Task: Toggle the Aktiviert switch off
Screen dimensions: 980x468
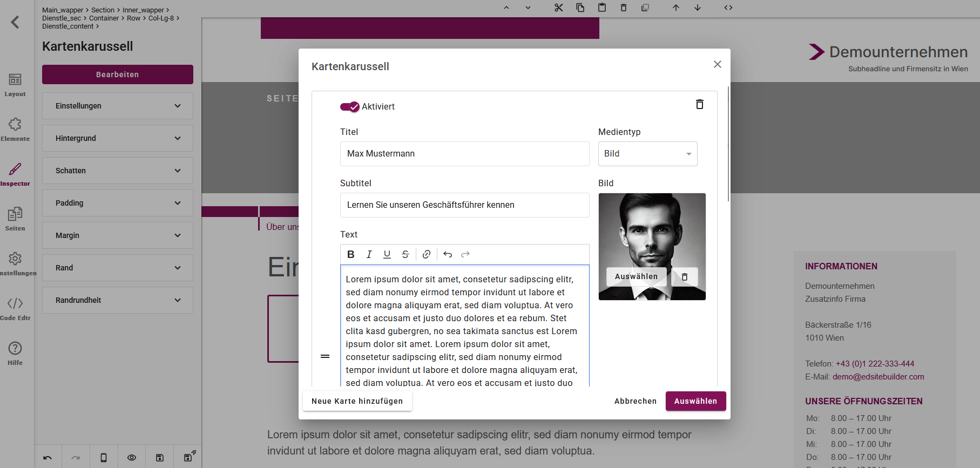Action: (349, 107)
